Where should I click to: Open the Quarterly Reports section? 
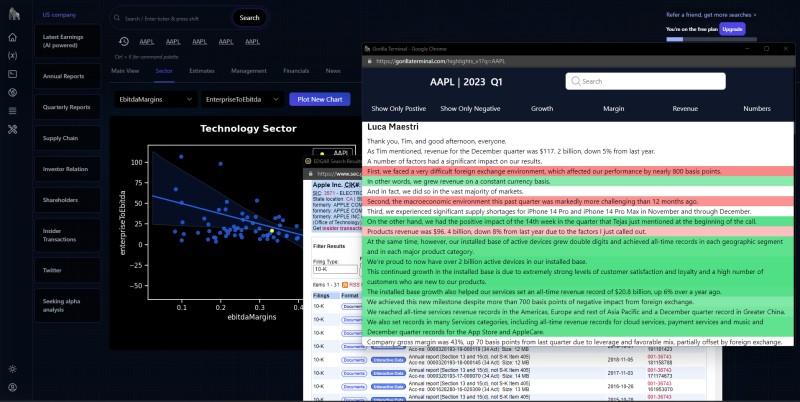[67, 107]
